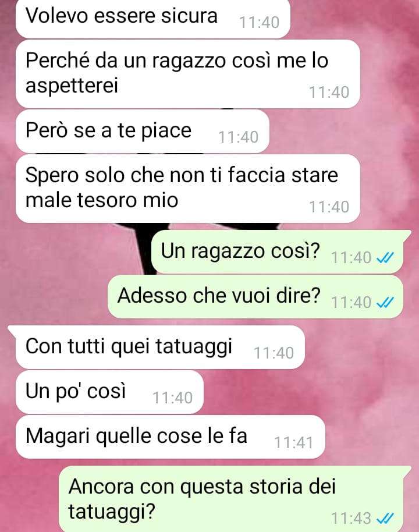
Task: Tap the timestamp next to 'Con tutti quei tatuaggi'
Action: pos(274,353)
